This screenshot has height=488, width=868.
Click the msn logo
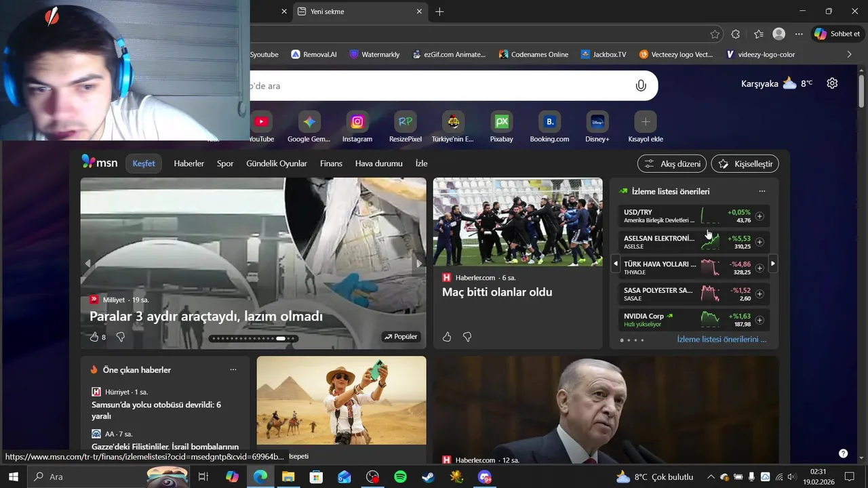(x=100, y=162)
